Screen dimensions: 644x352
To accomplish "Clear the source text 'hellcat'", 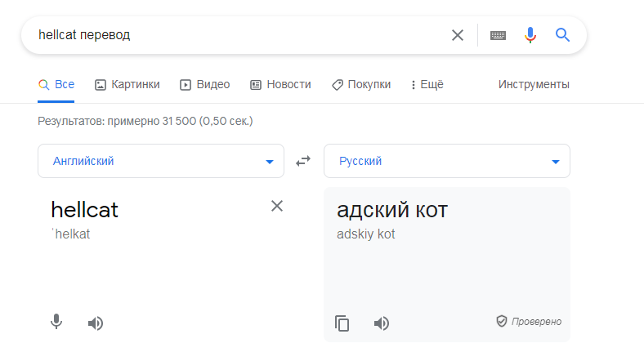I will point(277,206).
